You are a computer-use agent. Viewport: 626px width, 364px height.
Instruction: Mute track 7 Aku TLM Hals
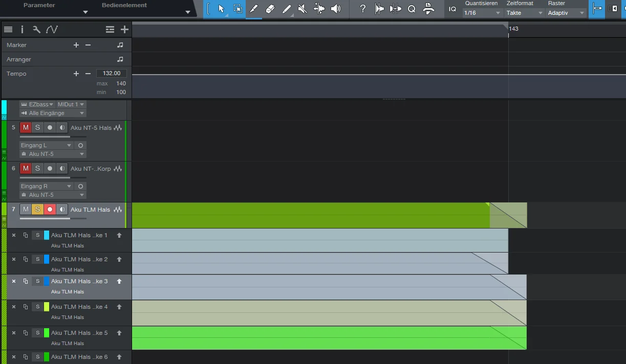(26, 210)
